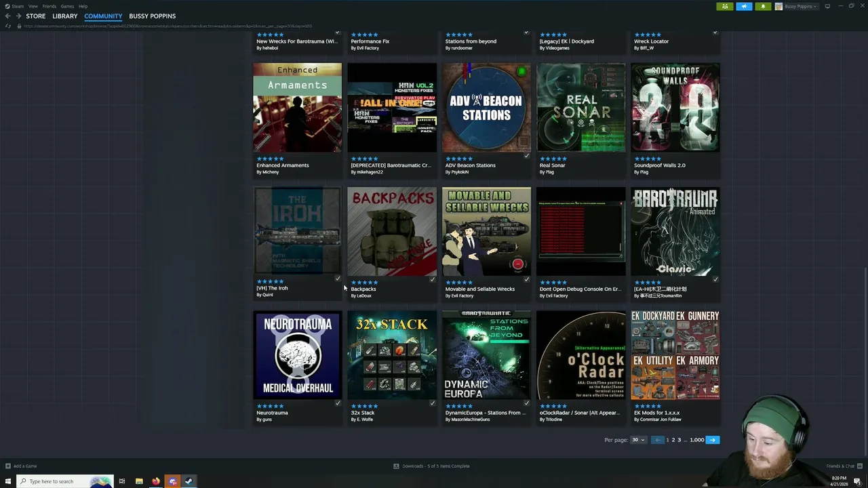Open the o'Clock Radar thumbnail

581,355
